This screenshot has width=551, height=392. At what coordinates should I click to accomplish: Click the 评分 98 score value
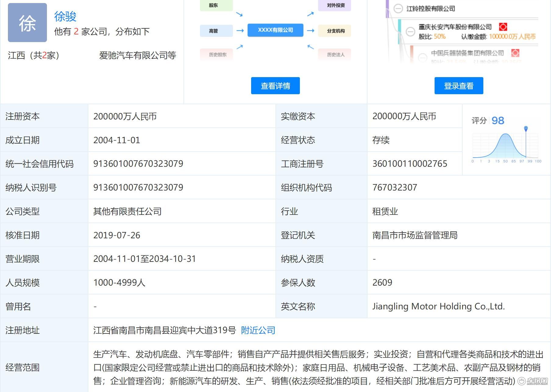(498, 121)
